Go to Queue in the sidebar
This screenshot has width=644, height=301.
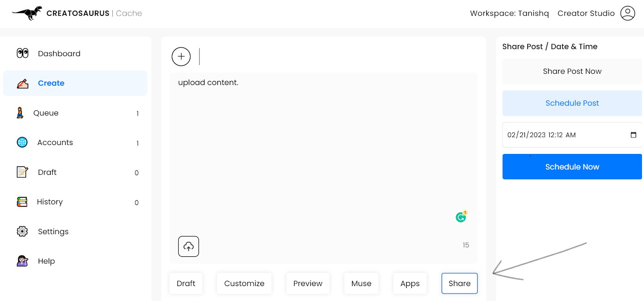[x=75, y=113]
